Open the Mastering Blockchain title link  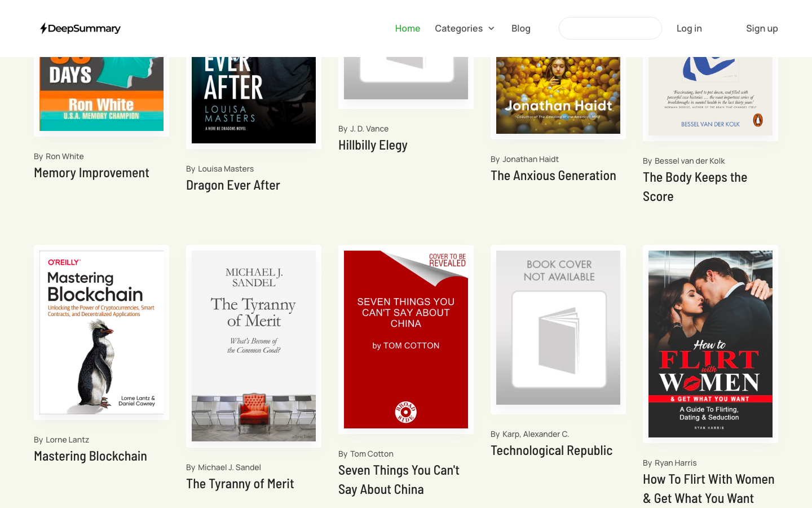pyautogui.click(x=90, y=456)
